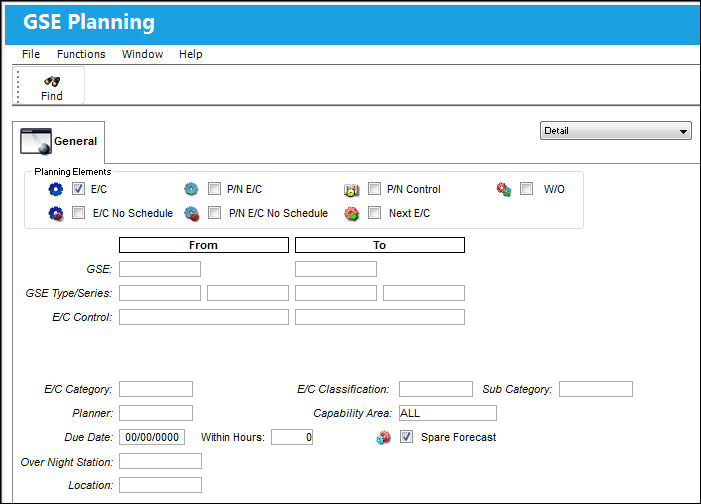Focus the E/C Category field
The height and width of the screenshot is (504, 701).
156,389
